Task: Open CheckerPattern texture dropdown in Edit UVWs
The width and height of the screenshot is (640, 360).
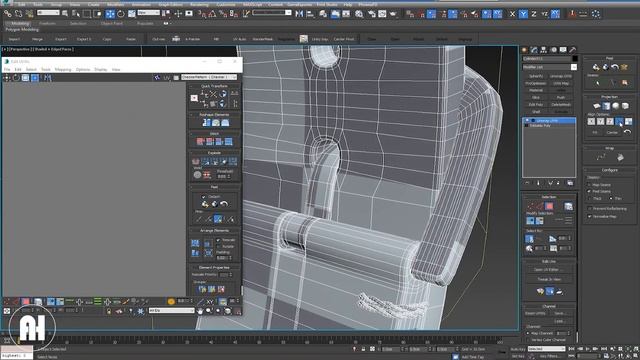Action: [209, 77]
